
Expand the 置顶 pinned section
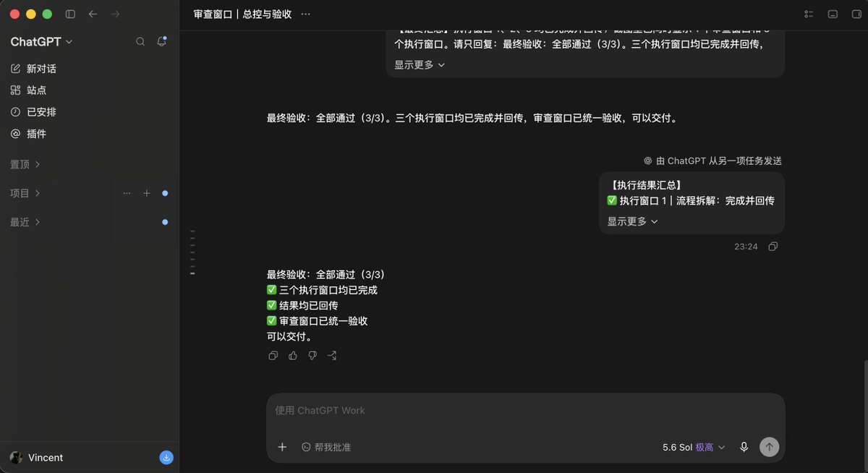point(25,164)
